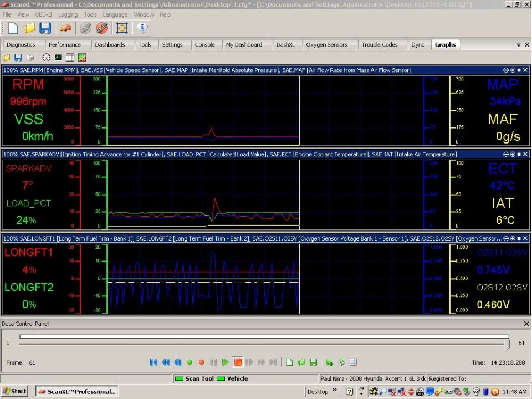This screenshot has height=399, width=532.
Task: Zoom in the RPM graph panel
Action: (x=513, y=70)
